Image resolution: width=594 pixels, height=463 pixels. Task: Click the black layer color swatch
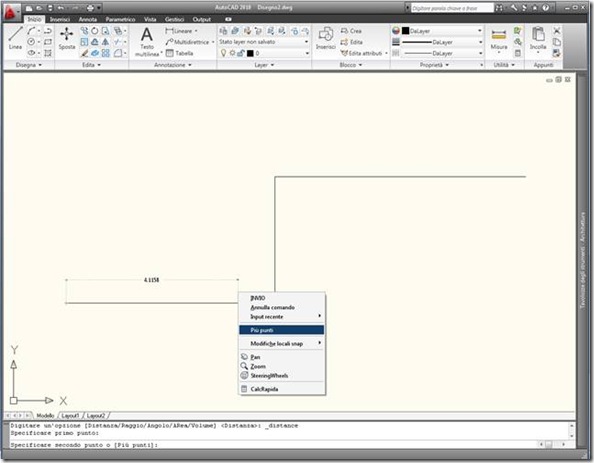[250, 53]
